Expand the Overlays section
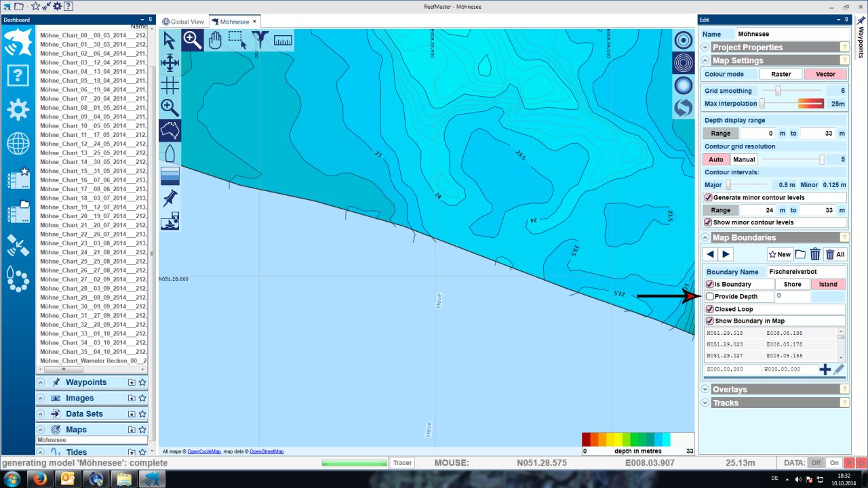The height and width of the screenshot is (488, 868). pos(705,390)
